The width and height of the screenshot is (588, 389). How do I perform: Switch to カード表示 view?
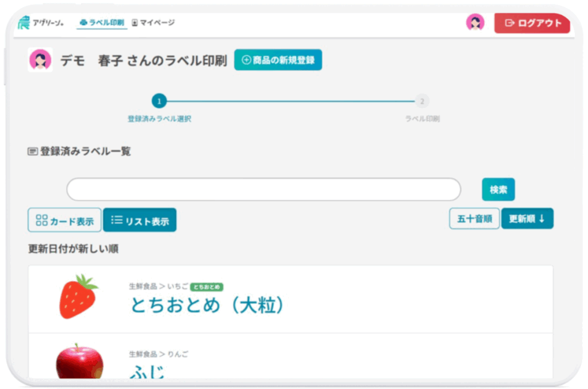pos(64,220)
